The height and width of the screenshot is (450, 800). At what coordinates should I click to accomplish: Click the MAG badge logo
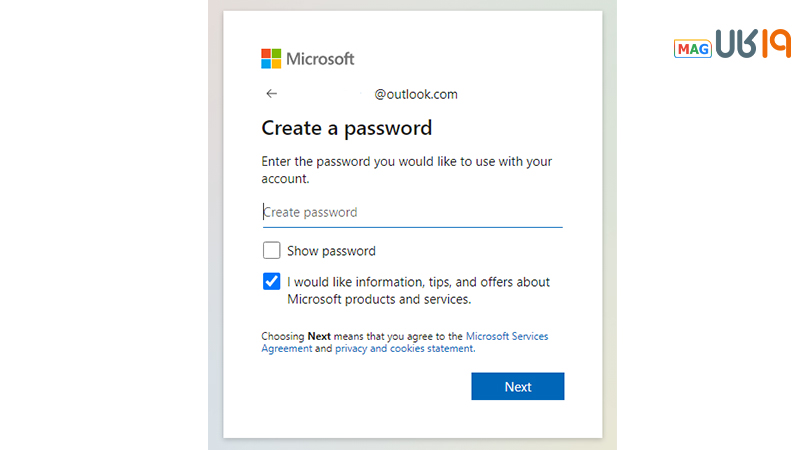tap(692, 49)
